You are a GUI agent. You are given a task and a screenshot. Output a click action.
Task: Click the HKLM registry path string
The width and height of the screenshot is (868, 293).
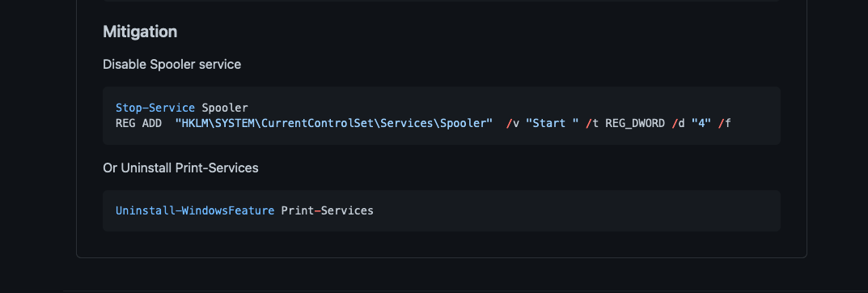coord(334,123)
